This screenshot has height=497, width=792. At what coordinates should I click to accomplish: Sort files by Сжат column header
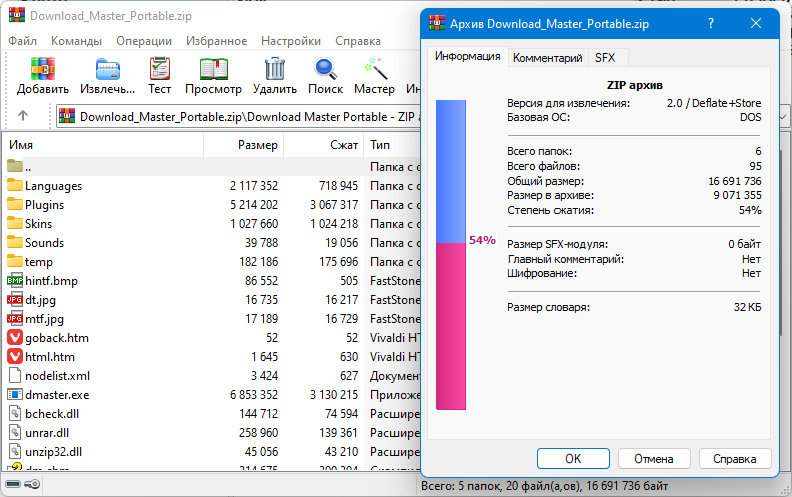click(x=324, y=145)
